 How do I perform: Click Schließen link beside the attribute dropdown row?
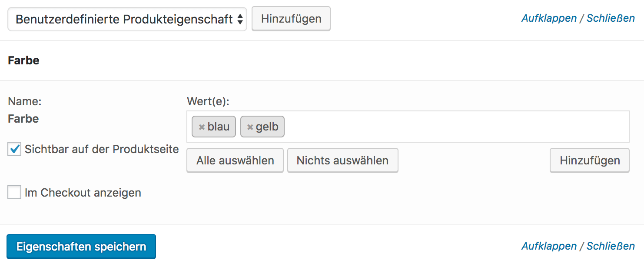[611, 18]
